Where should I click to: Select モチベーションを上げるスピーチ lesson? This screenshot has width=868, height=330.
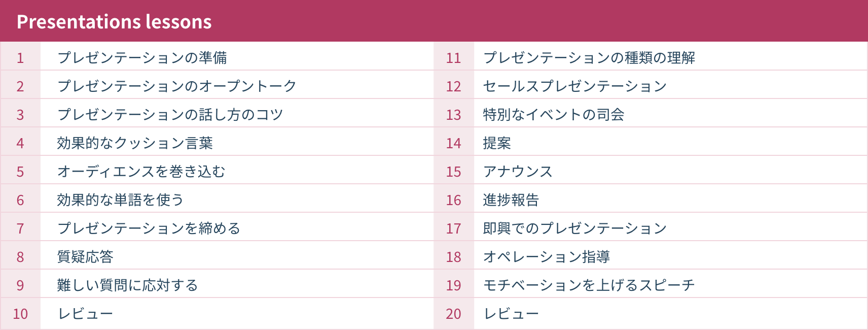(589, 285)
